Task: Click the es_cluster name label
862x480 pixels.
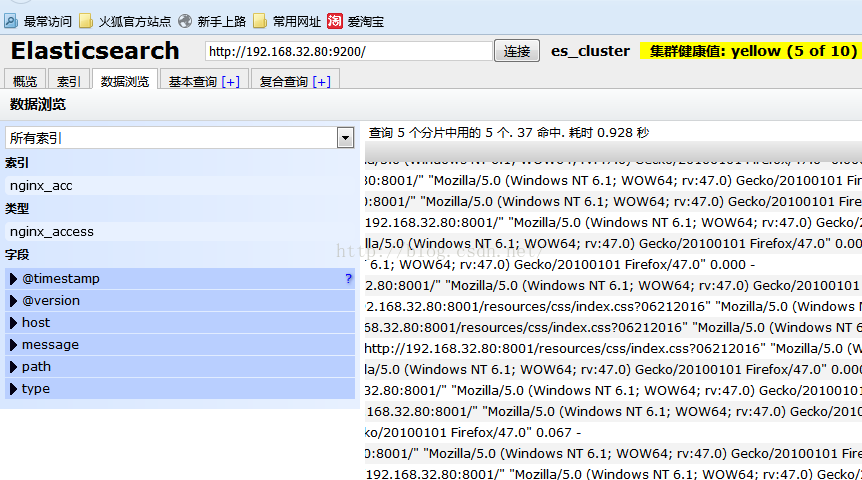Action: click(590, 51)
